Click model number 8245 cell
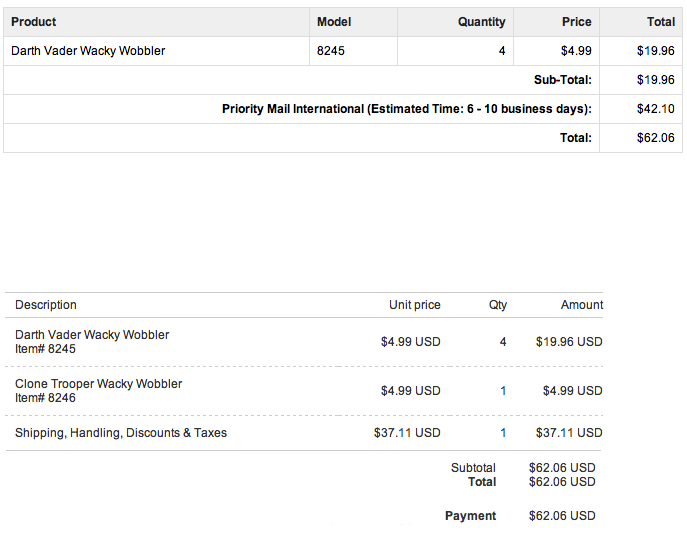Image resolution: width=687 pixels, height=537 pixels. pos(331,51)
